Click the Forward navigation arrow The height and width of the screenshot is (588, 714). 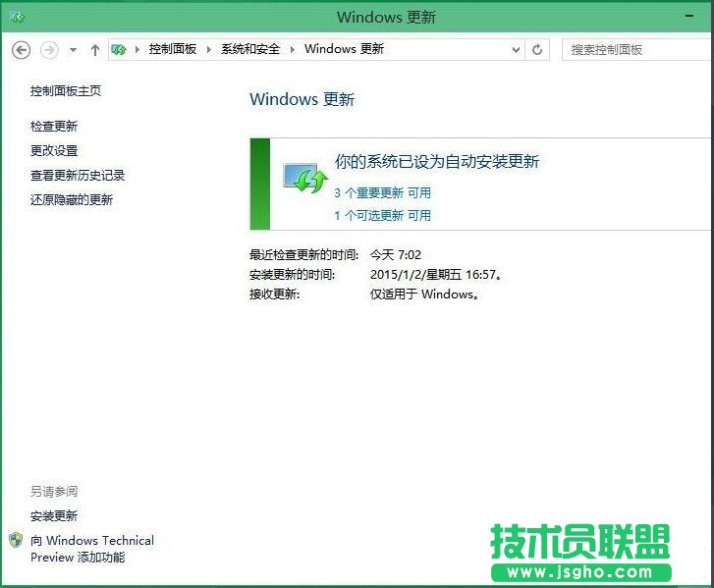(x=49, y=50)
